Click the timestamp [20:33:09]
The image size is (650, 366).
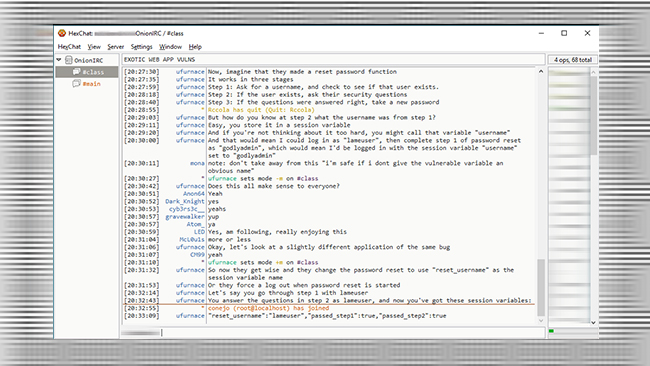click(x=141, y=316)
